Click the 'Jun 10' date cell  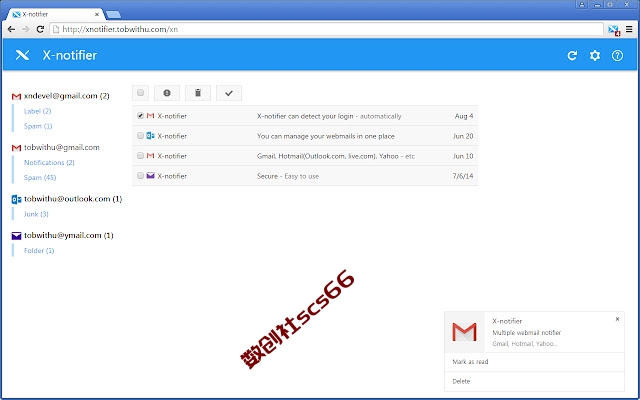463,156
